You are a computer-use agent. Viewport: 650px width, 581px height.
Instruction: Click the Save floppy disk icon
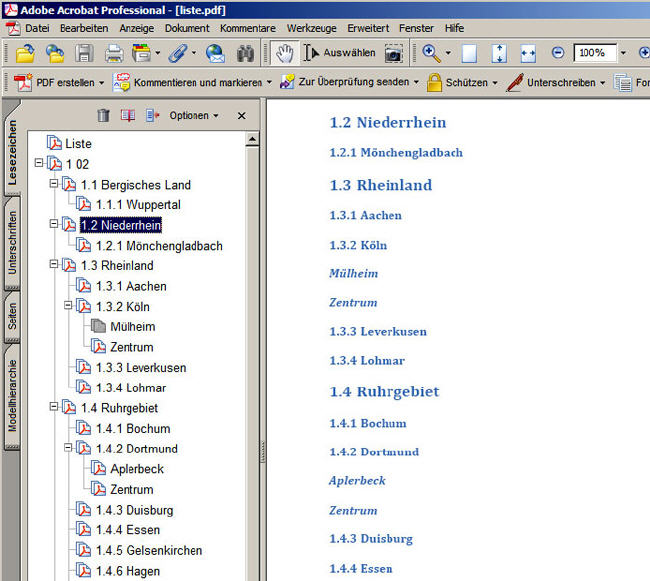[85, 53]
